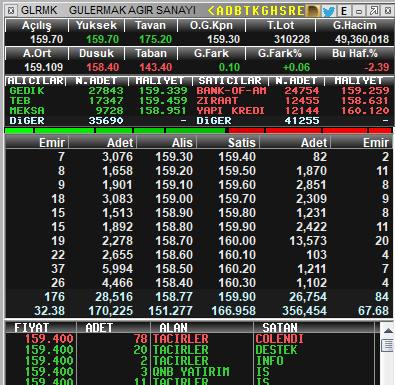Click the yellow 'T' letter in title bar
The width and height of the screenshot is (395, 385).
point(246,11)
